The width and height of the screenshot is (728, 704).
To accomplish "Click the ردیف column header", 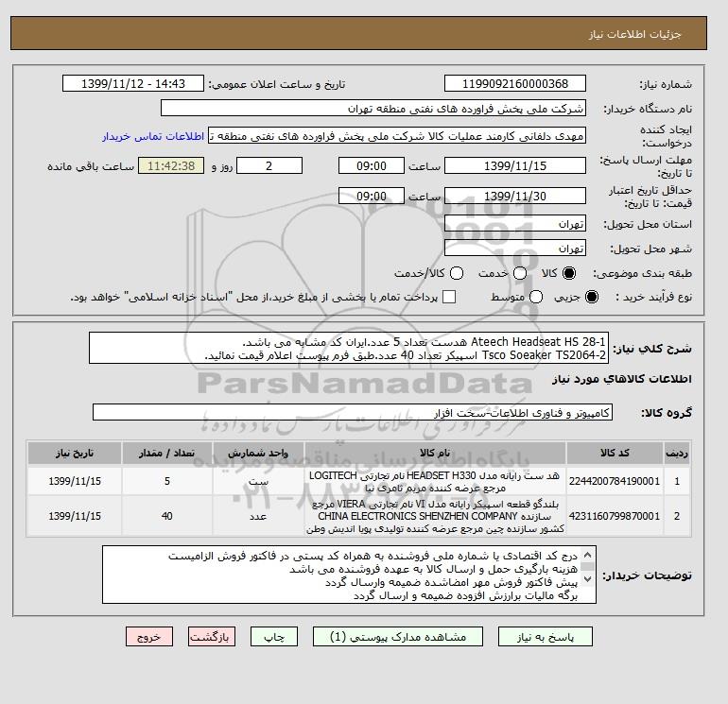I will coord(676,453).
